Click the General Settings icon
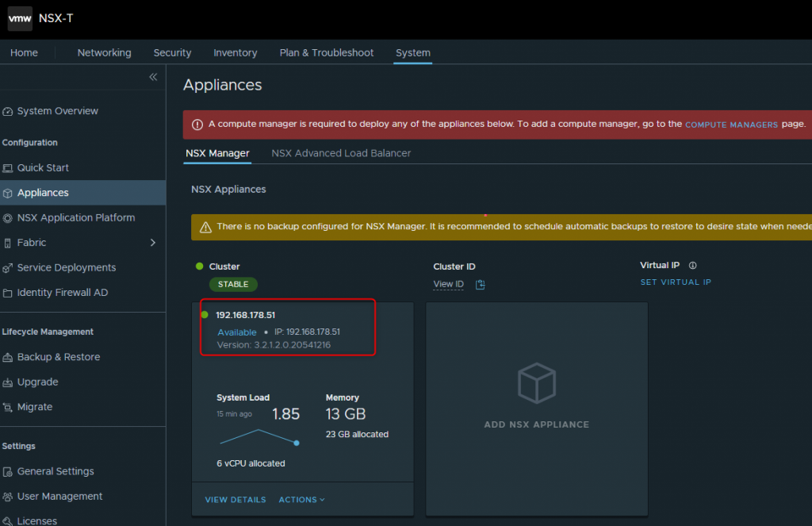 click(7, 471)
